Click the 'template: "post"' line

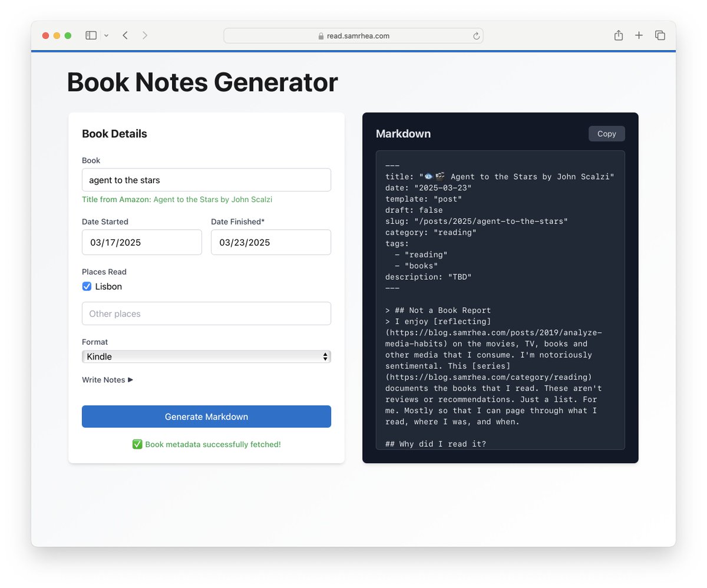point(424,199)
